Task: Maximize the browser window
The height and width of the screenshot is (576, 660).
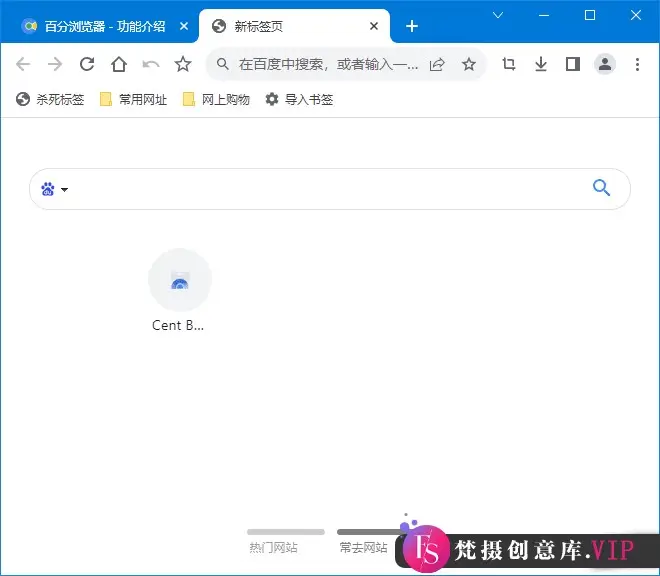Action: click(x=590, y=15)
